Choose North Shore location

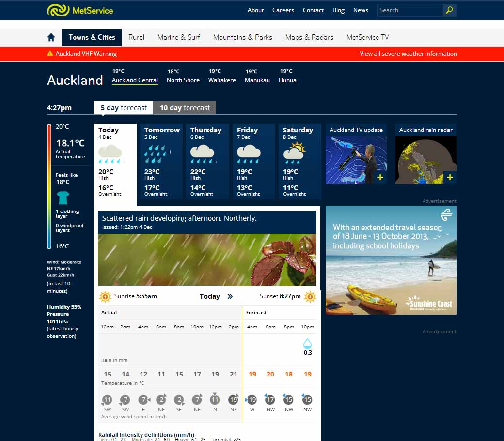183,80
